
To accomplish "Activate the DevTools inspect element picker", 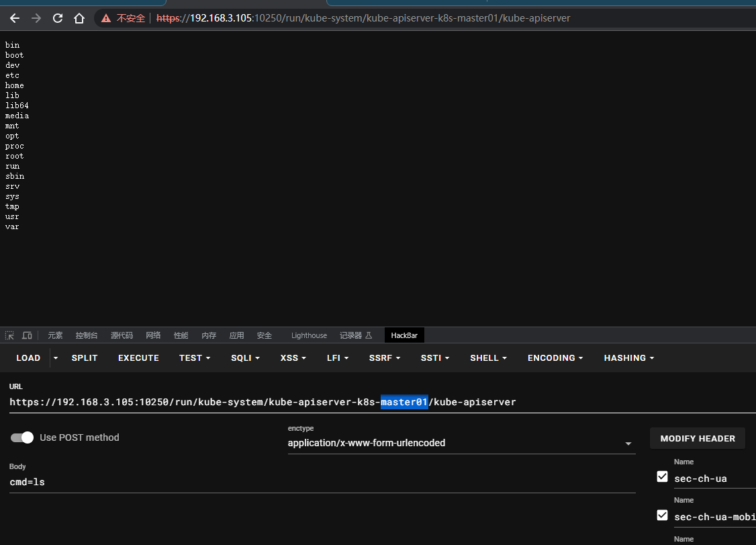I will tap(9, 335).
